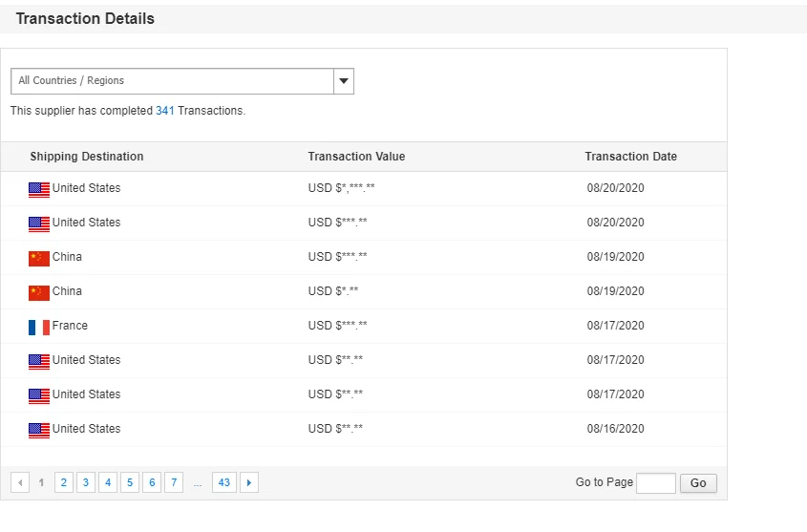Screen dimensions: 807x532
Task: Open the All Countries / Regions dropdown
Action: 172,81
